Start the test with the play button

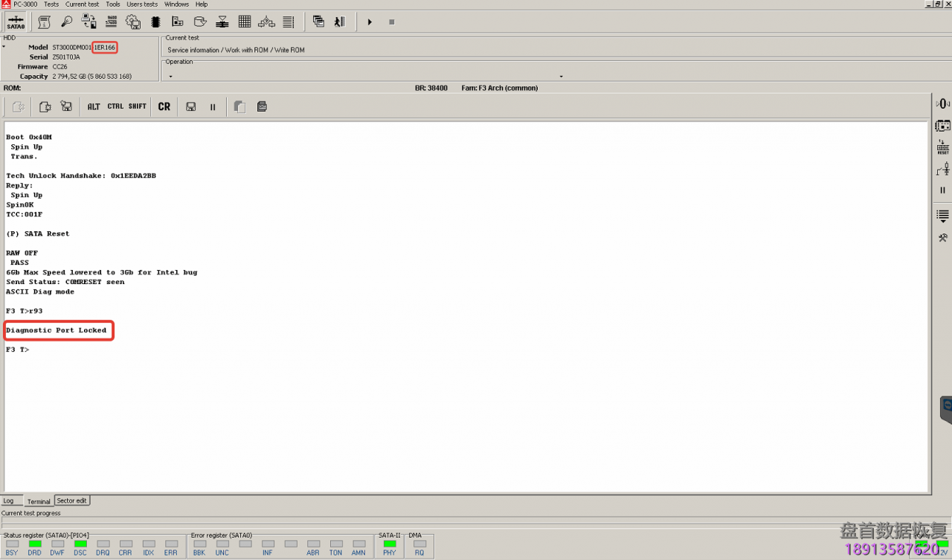tap(370, 22)
